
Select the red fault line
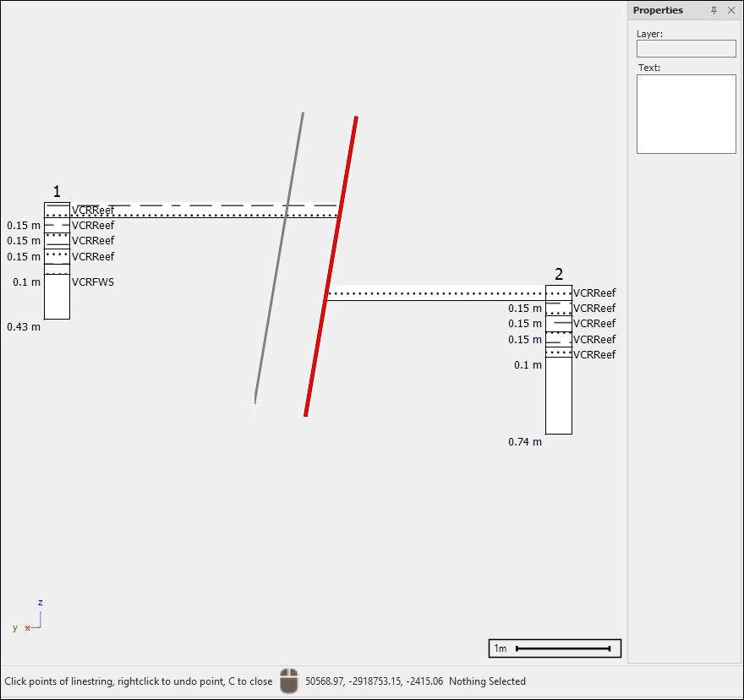(x=331, y=266)
